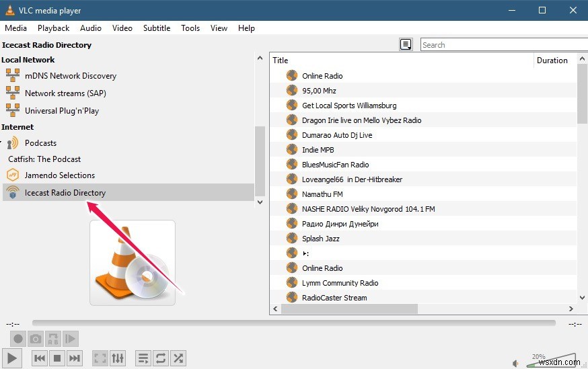Click album art VLC cone thumbnail

tap(133, 263)
